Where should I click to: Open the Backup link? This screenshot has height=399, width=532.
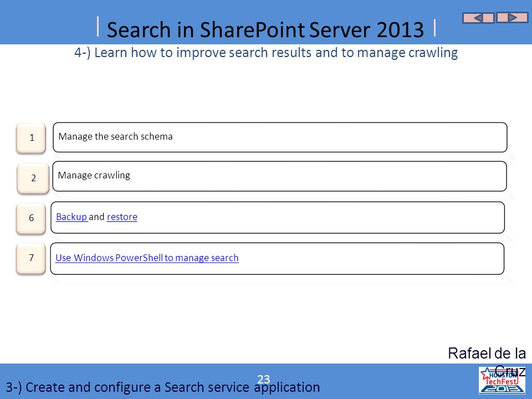click(72, 217)
